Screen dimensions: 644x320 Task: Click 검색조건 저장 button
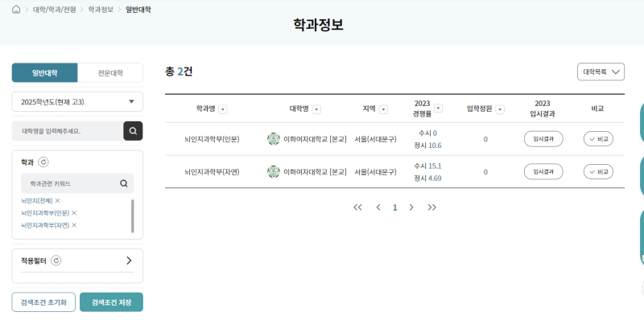pos(111,302)
